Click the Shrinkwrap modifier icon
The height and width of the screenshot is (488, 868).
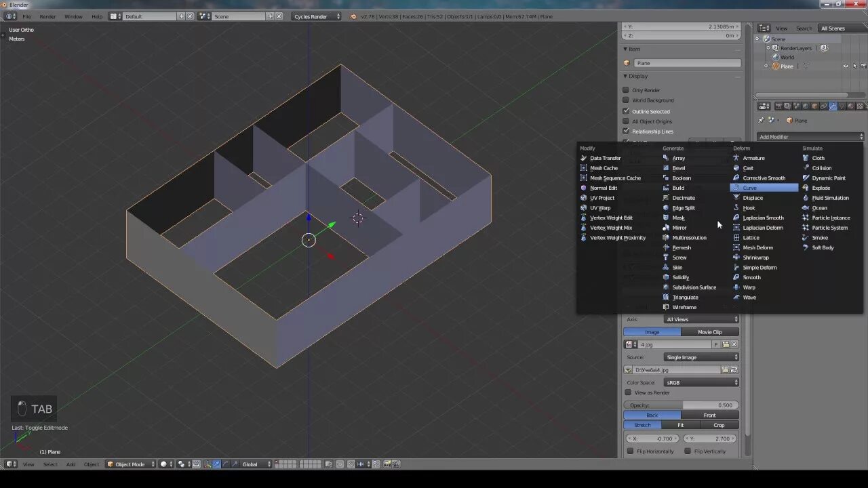click(x=736, y=258)
